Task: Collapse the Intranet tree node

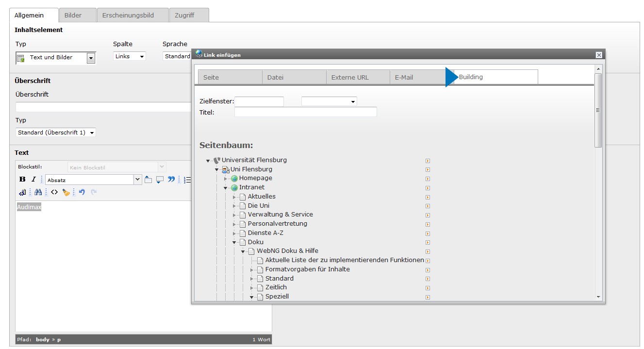Action: tap(226, 188)
